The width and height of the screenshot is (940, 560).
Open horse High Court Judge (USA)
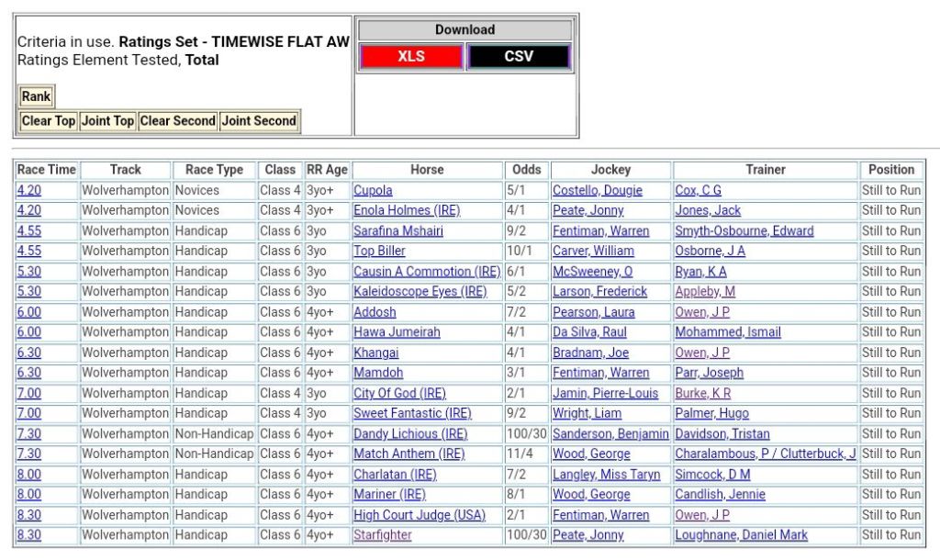pyautogui.click(x=419, y=515)
